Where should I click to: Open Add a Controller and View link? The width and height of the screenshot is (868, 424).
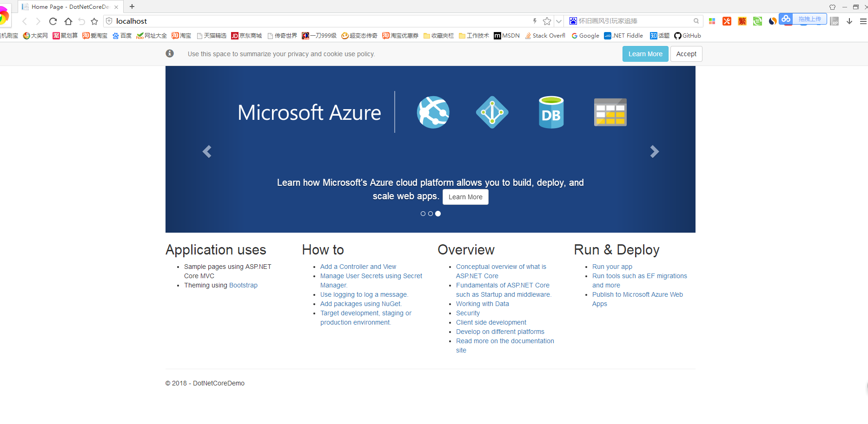tap(358, 267)
